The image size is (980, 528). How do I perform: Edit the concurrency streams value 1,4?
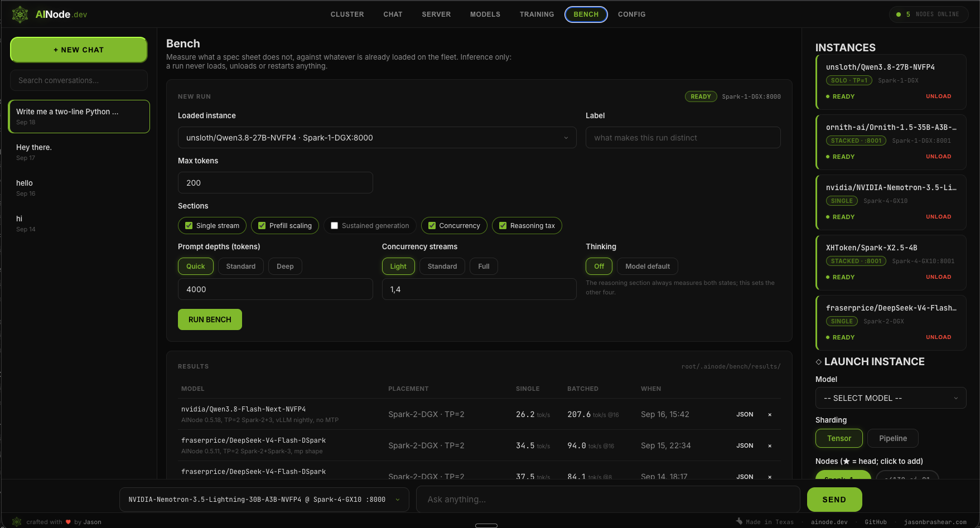tap(479, 289)
